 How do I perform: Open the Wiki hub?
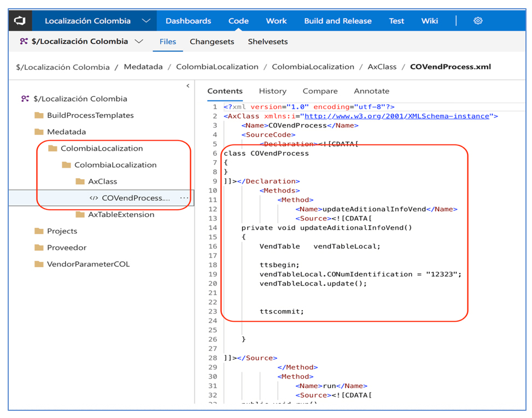pos(430,21)
